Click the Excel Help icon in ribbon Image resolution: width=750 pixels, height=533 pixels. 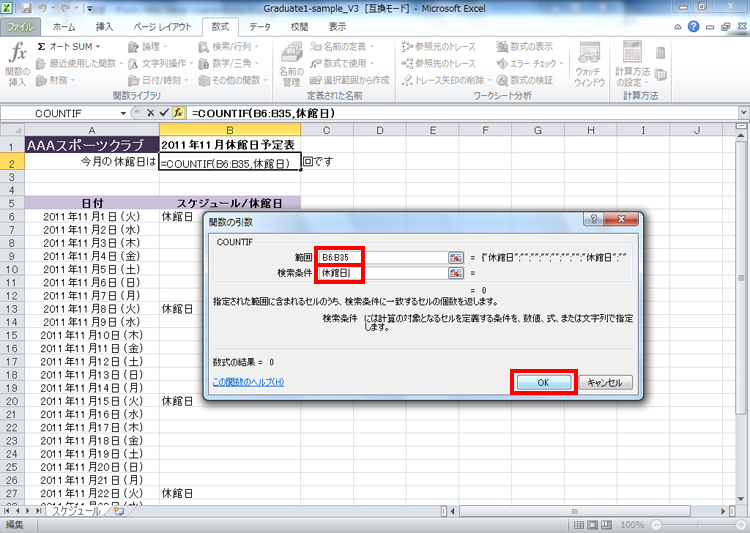click(693, 27)
